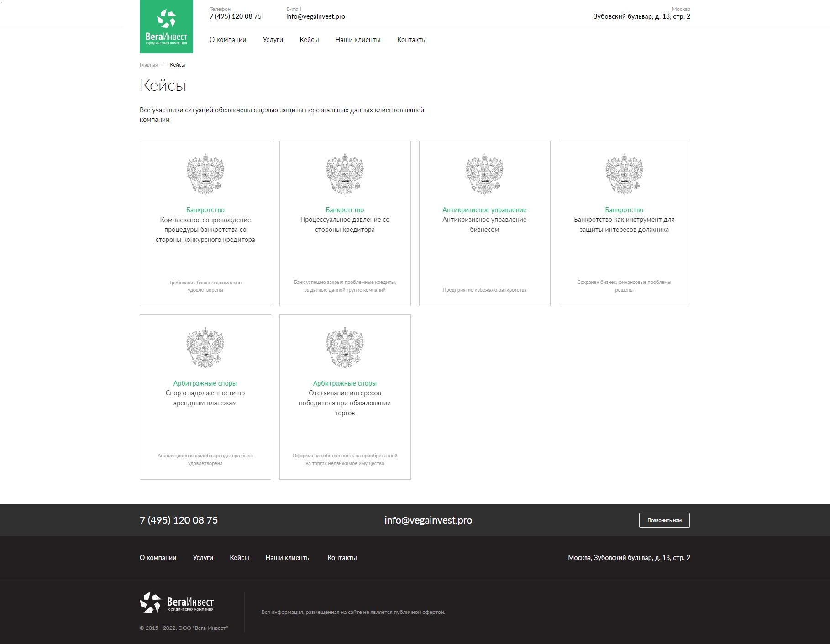830x644 pixels.
Task: Click emblem icon on защиты интересов должника card
Action: (x=624, y=174)
